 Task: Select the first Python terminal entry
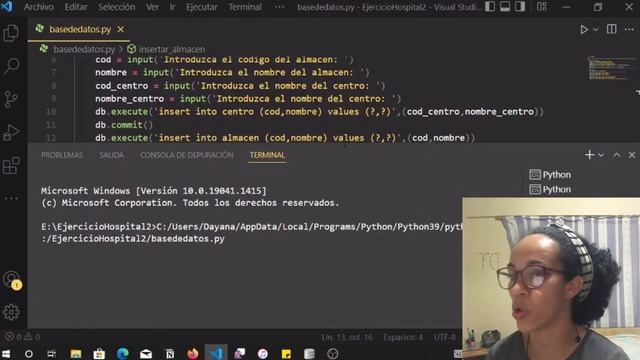pos(550,175)
